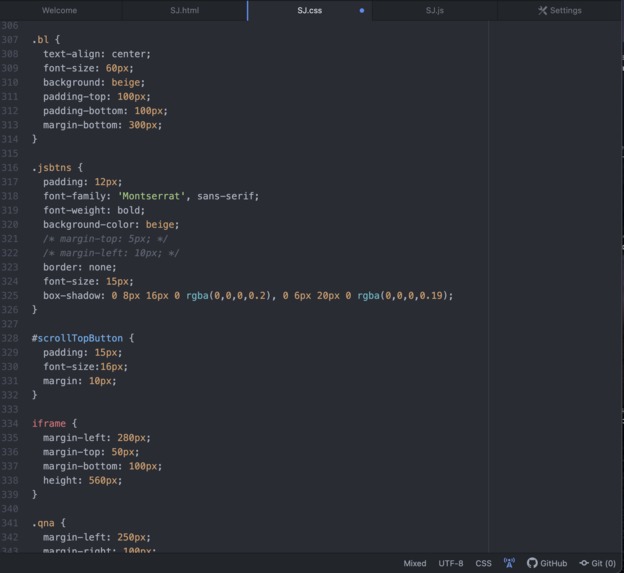Open the GitHub panel from status bar
624x573 pixels.
point(547,563)
